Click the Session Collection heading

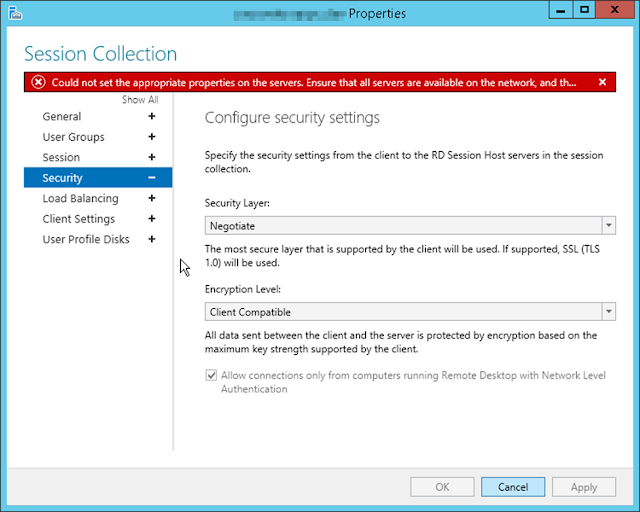click(100, 54)
